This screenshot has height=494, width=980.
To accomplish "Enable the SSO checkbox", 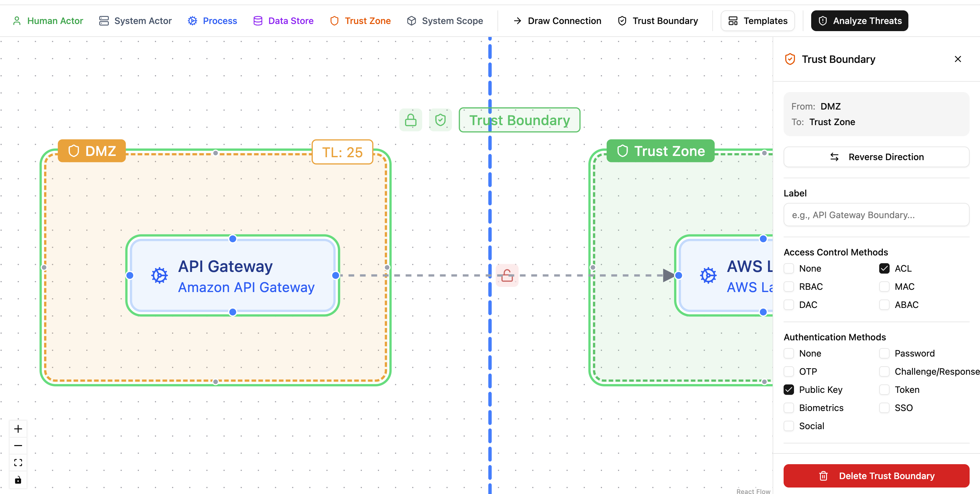I will click(884, 407).
